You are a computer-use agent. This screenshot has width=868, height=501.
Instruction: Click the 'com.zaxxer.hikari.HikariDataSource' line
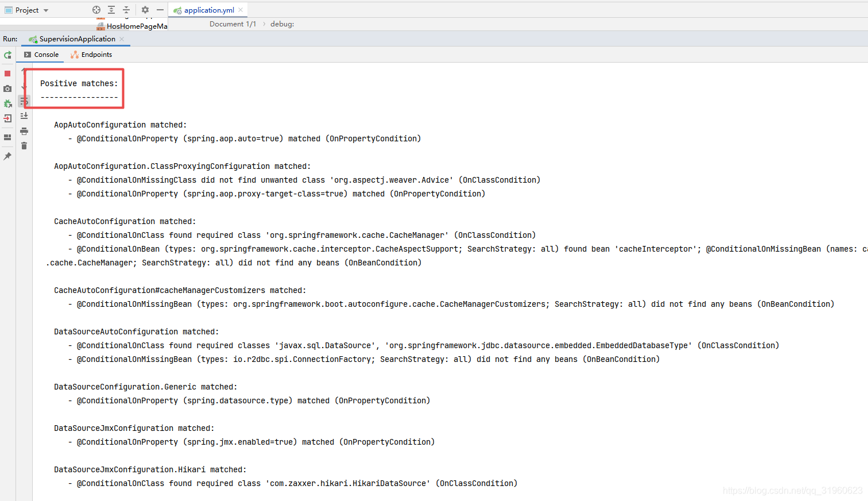point(293,483)
